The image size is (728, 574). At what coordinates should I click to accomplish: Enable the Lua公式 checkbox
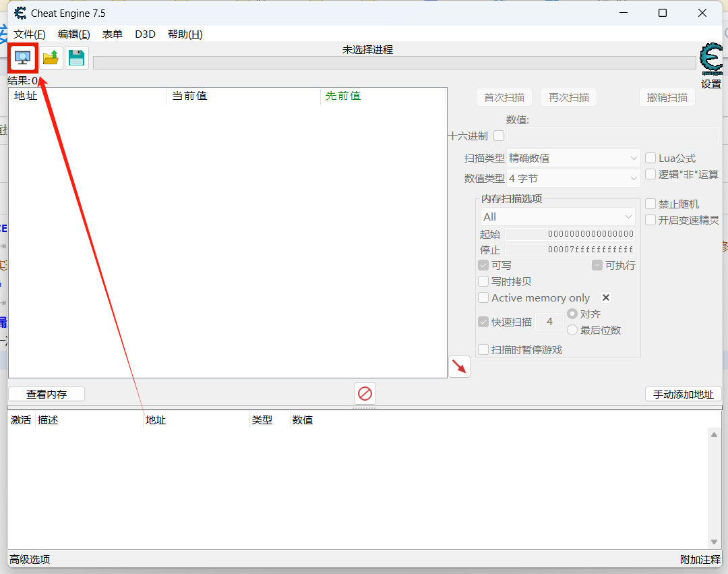(x=650, y=158)
